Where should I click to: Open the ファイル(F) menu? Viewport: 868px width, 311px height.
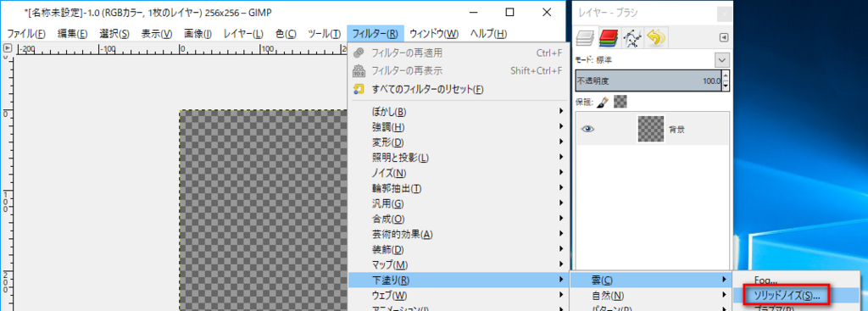(x=26, y=34)
